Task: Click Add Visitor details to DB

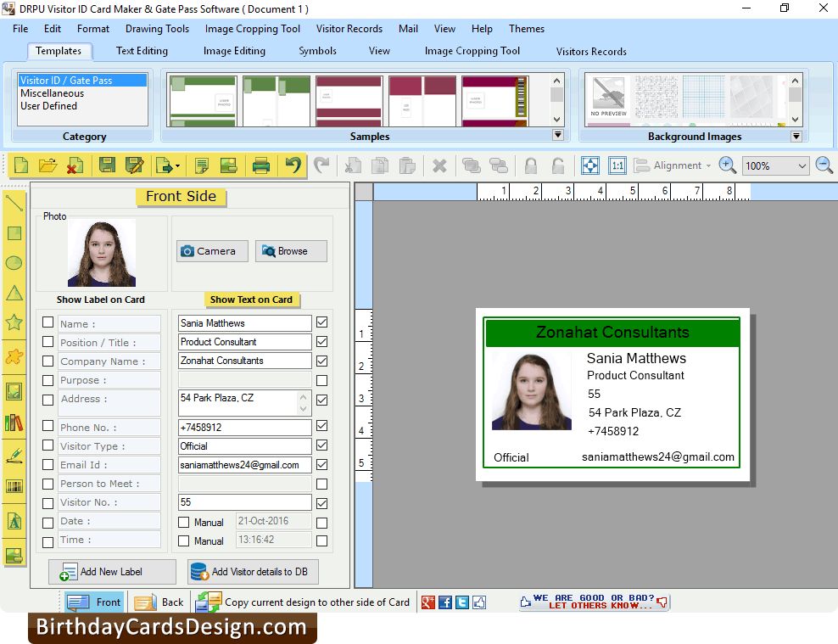Action: click(x=254, y=572)
